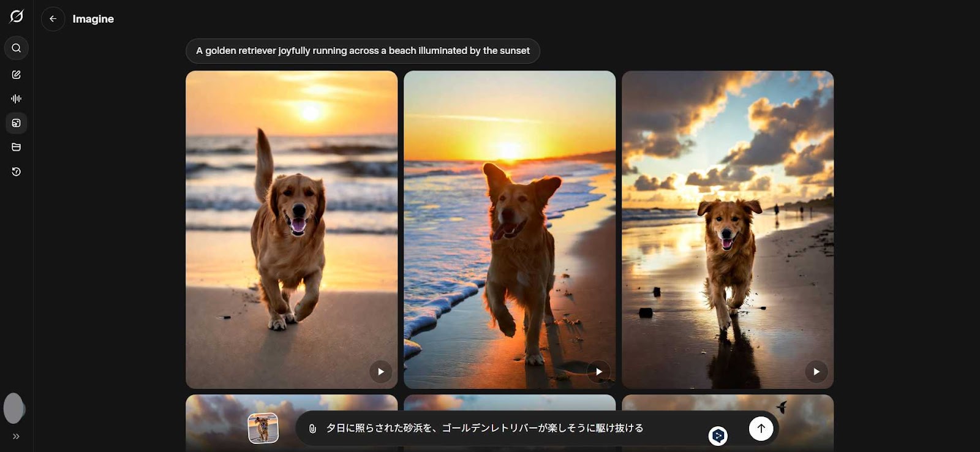The width and height of the screenshot is (980, 452).
Task: Open the middle sunset dog image
Action: [510, 230]
